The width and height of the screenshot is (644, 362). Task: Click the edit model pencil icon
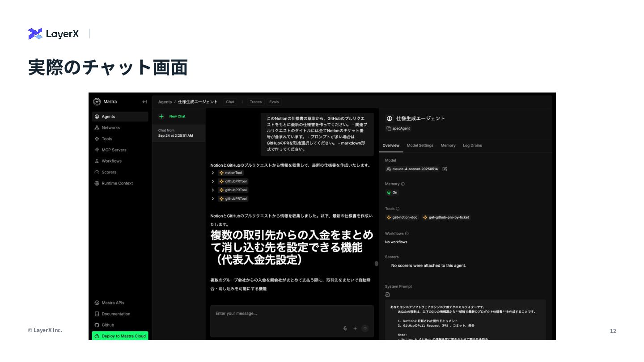tap(445, 169)
